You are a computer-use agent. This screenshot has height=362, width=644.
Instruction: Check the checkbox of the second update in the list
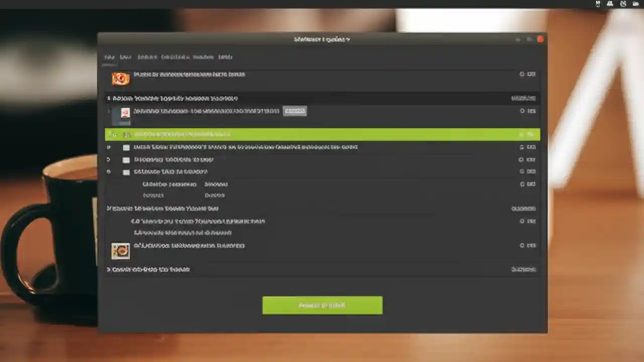click(x=126, y=159)
